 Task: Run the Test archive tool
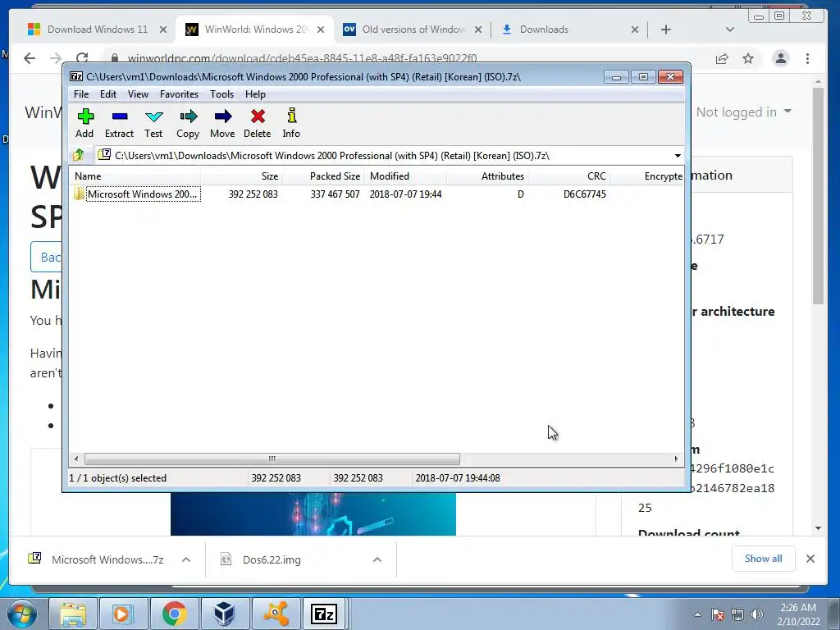(153, 123)
